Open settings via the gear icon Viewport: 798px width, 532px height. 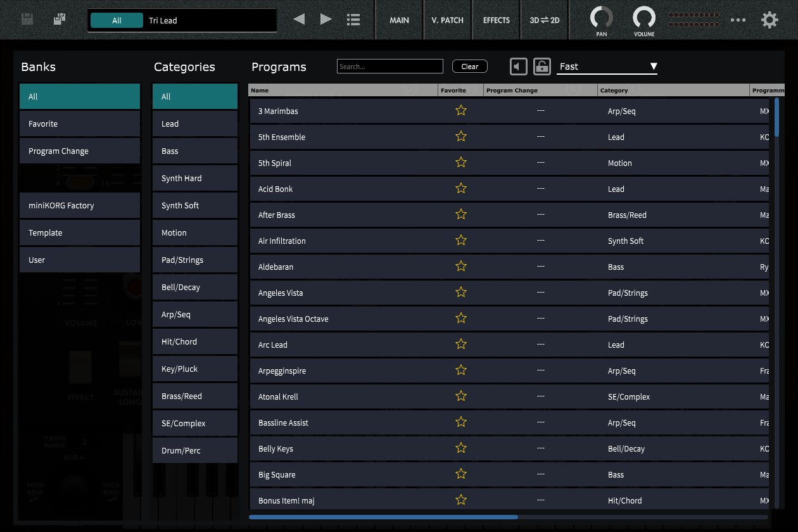[769, 20]
